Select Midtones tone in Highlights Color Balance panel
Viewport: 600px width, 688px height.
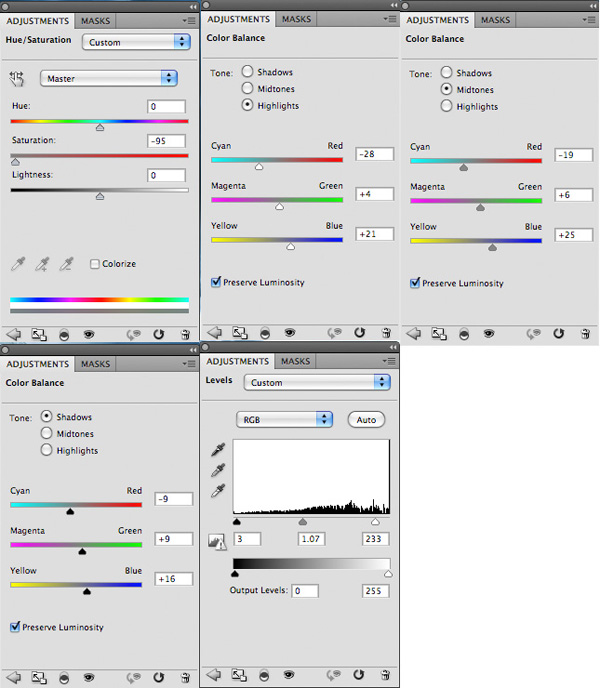tap(248, 88)
